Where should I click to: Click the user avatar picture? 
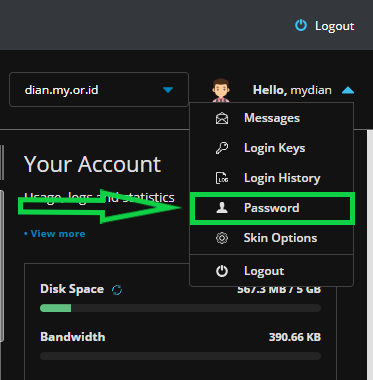[x=221, y=90]
